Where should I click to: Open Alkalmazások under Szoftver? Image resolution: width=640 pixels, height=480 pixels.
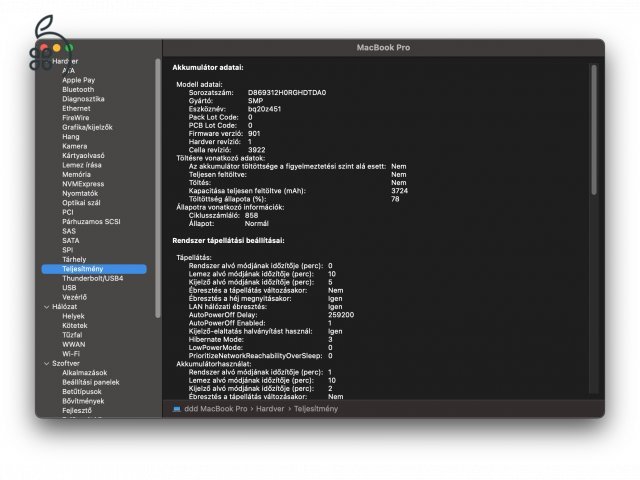click(x=84, y=373)
